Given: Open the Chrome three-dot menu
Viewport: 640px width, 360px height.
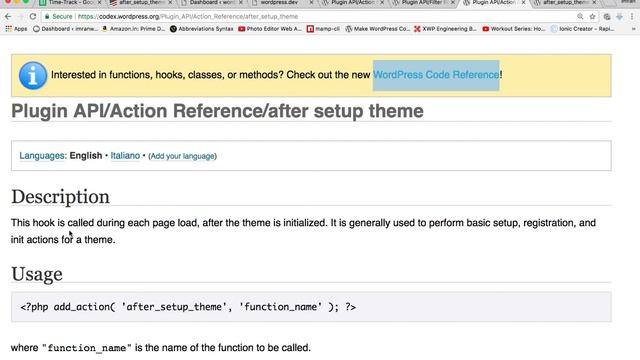Looking at the screenshot, I should 632,17.
